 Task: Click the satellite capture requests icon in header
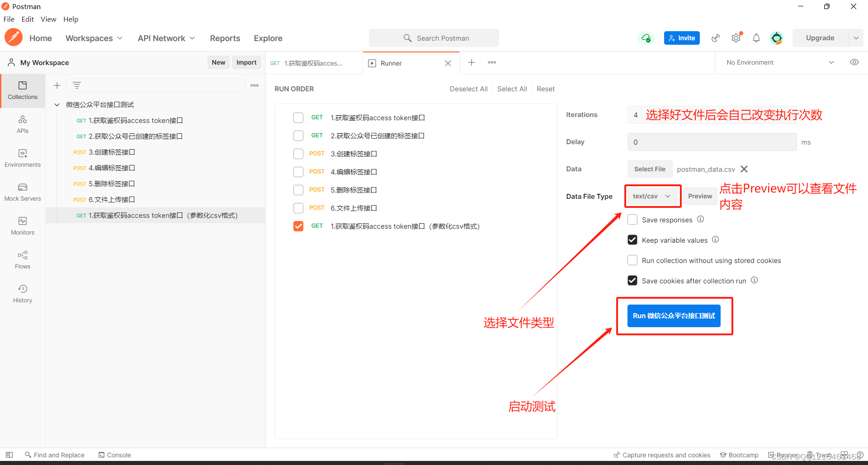(x=716, y=38)
